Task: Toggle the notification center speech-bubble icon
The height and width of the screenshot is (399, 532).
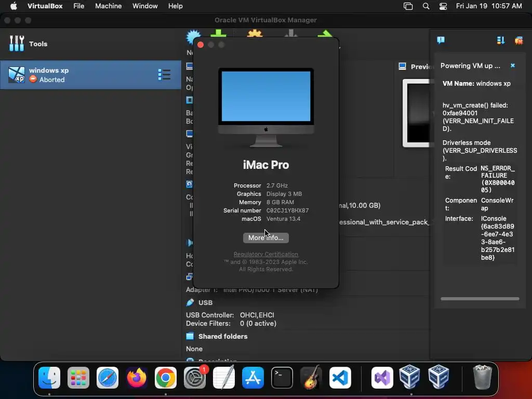Action: click(441, 41)
